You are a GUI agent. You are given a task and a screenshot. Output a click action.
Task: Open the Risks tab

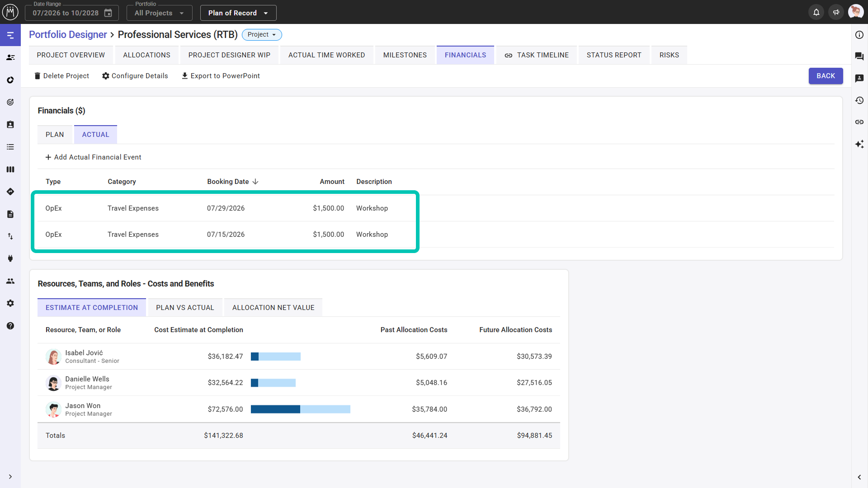[x=669, y=55]
